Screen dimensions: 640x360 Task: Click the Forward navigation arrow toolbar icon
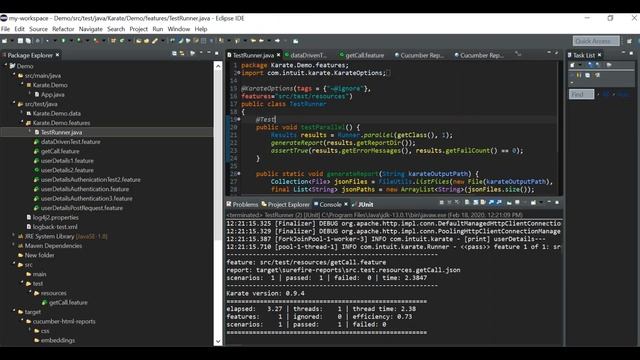coord(277,41)
